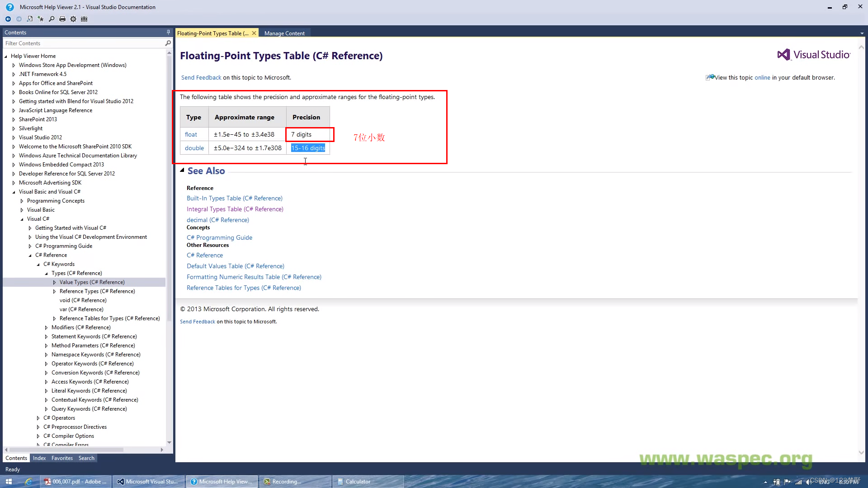868x488 pixels.
Task: Open Action Center flag tray icon
Action: pyautogui.click(x=788, y=482)
